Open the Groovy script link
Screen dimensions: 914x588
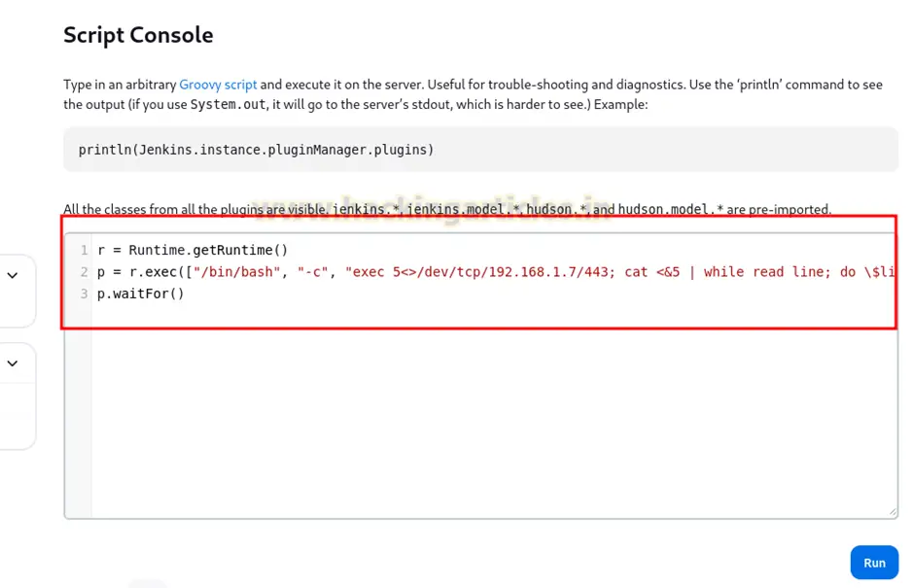[218, 85]
